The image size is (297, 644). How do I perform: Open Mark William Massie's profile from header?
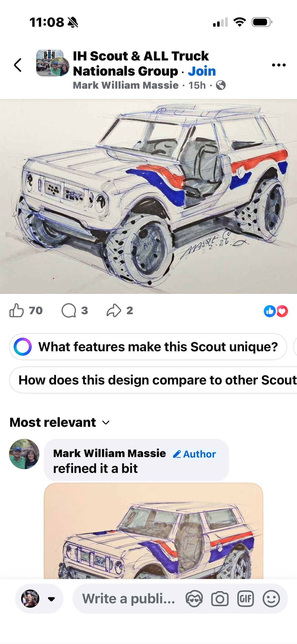coord(126,85)
